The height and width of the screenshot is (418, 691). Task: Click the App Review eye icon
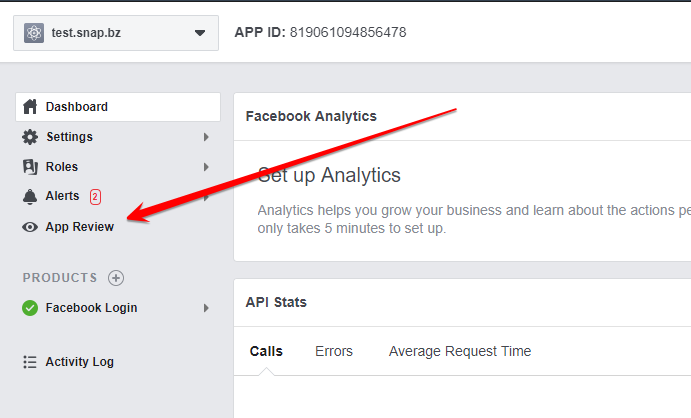30,227
